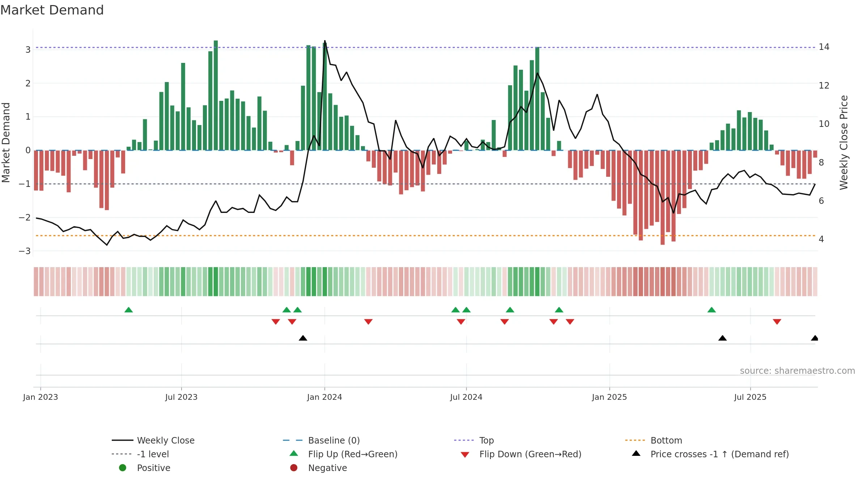Click the −3 tick on demand axis
The image size is (868, 488).
point(25,251)
